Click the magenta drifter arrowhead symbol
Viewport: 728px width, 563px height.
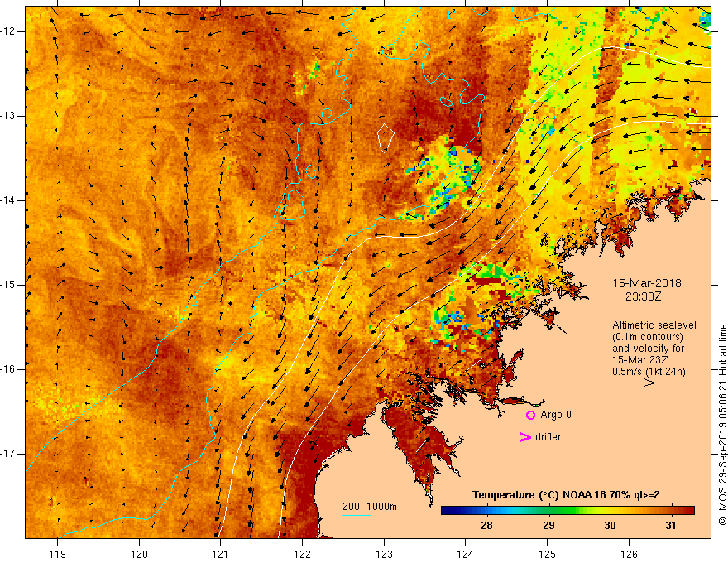pyautogui.click(x=524, y=437)
